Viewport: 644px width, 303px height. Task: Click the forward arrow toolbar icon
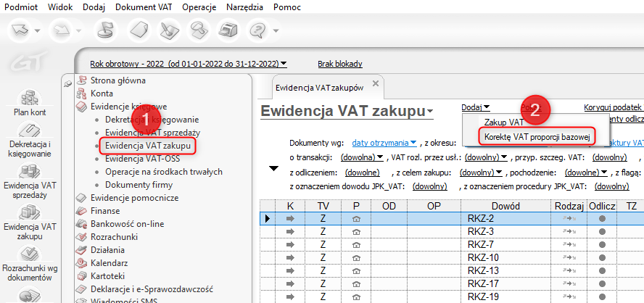[60, 30]
